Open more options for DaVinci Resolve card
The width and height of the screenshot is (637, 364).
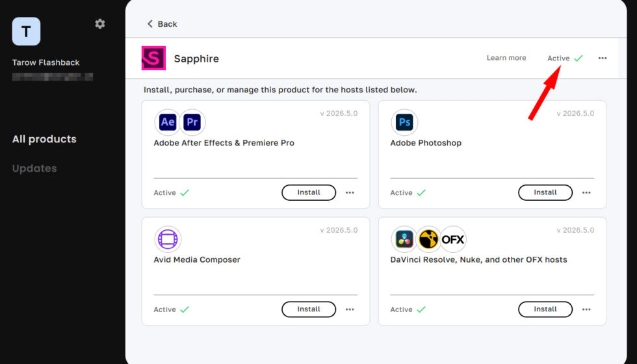586,309
